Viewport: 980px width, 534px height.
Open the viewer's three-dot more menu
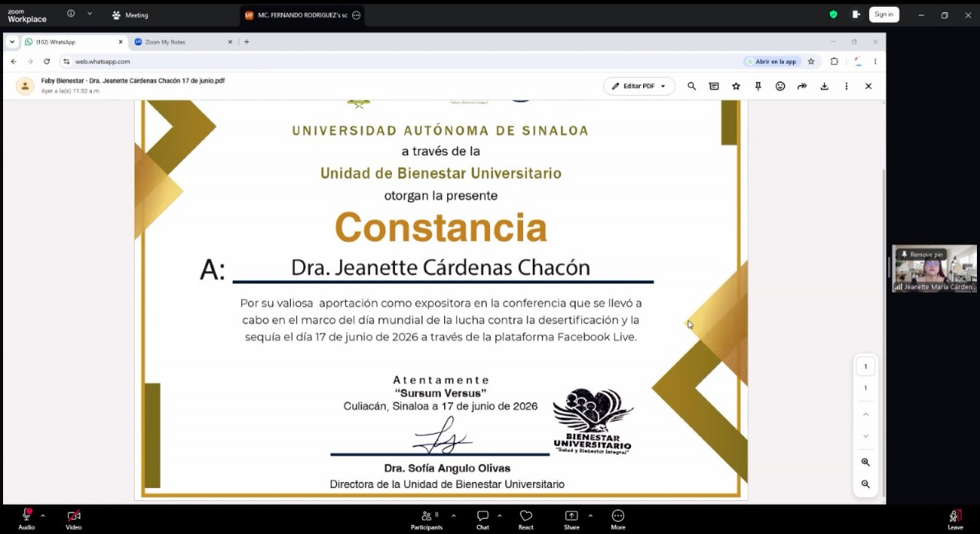pos(846,86)
